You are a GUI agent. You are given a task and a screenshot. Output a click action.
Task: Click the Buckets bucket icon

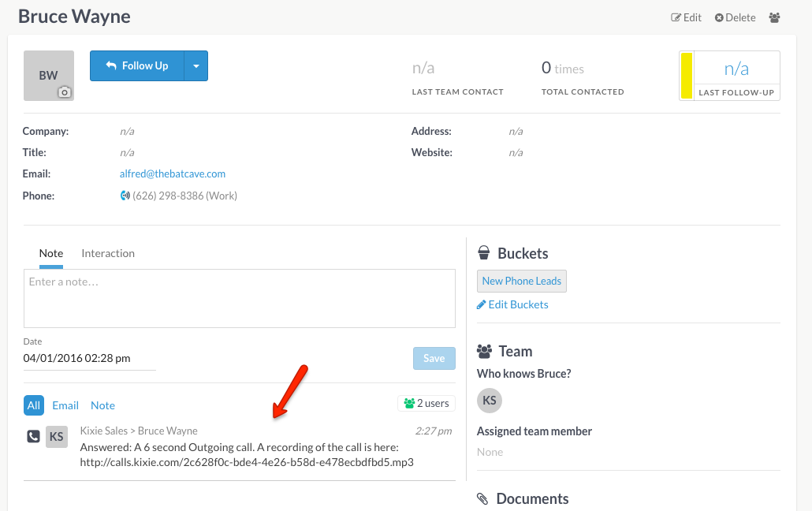pyautogui.click(x=484, y=253)
